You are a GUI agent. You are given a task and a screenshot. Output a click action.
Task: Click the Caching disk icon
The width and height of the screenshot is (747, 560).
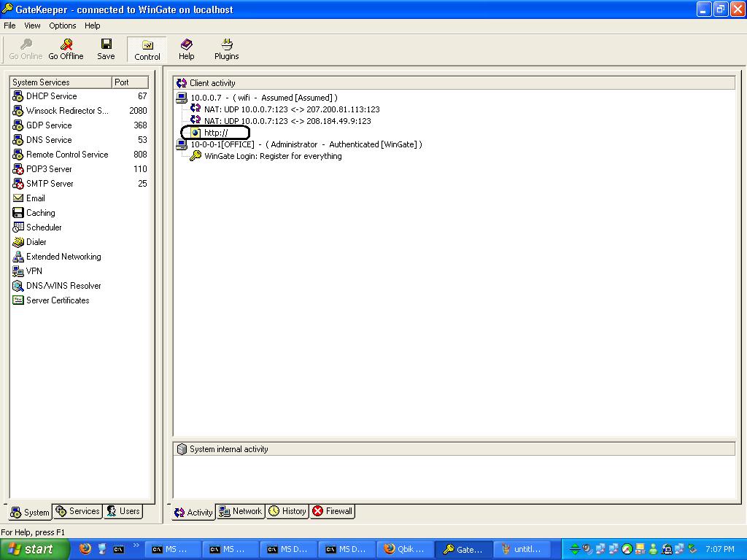pos(18,213)
